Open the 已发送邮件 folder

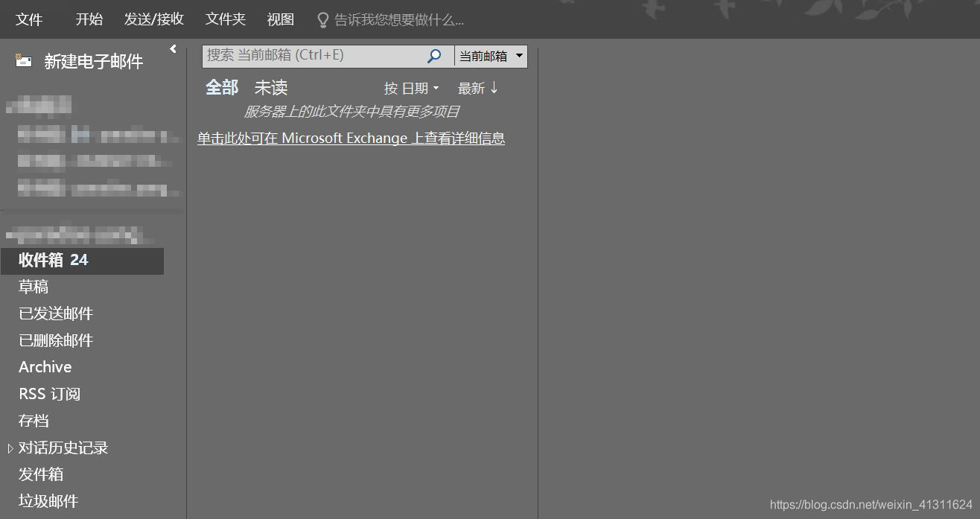pyautogui.click(x=56, y=313)
